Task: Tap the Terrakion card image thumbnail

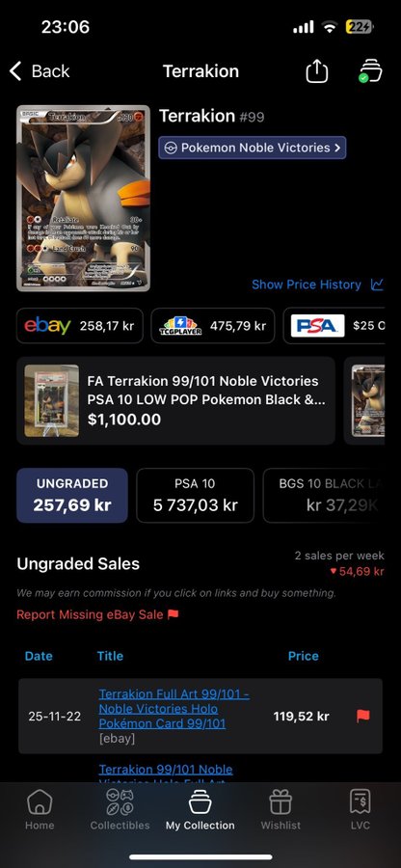Action: click(84, 198)
